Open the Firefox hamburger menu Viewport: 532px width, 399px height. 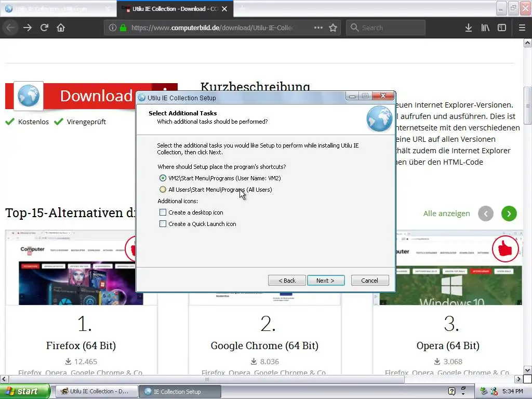pos(522,28)
